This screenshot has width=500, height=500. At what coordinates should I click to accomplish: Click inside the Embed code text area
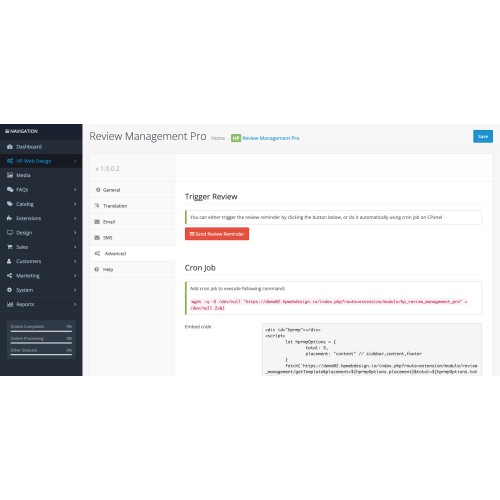pyautogui.click(x=372, y=350)
